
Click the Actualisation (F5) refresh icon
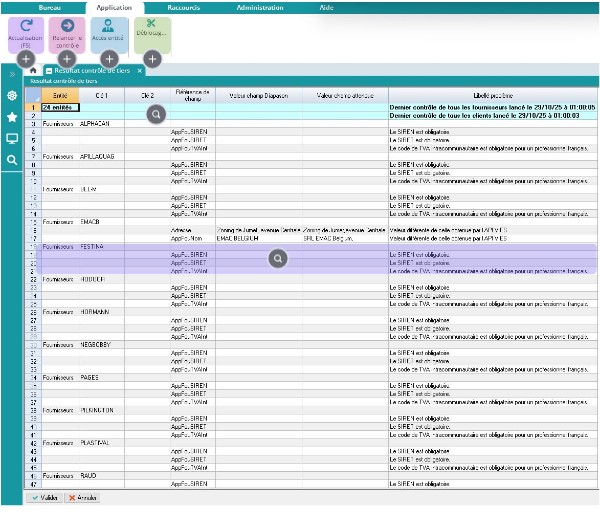pyautogui.click(x=26, y=26)
